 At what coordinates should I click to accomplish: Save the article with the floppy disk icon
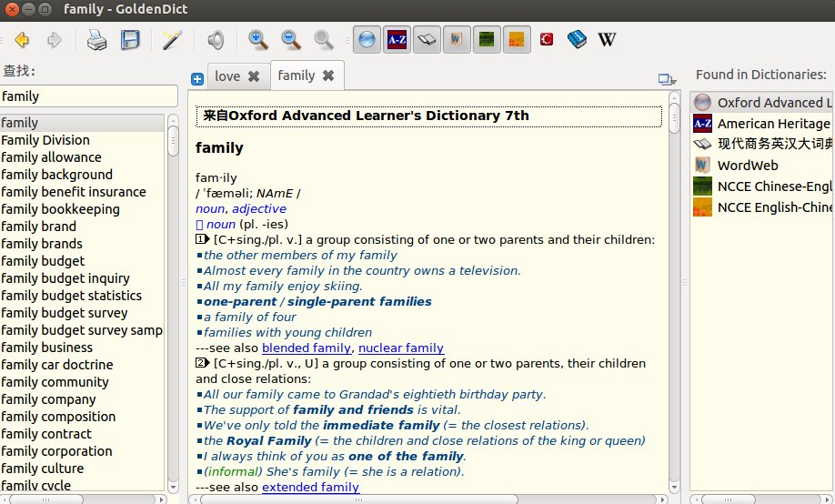coord(130,40)
